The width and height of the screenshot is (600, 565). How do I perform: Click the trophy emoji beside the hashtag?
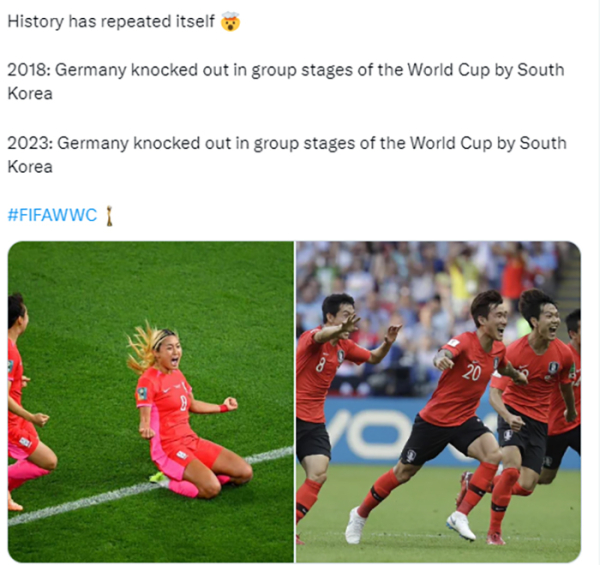(x=109, y=216)
